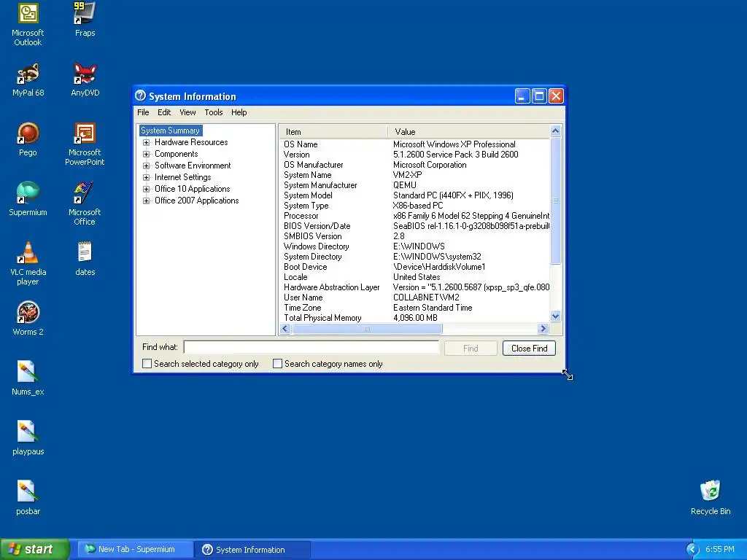Select the VLC media player desktop icon

click(x=28, y=262)
